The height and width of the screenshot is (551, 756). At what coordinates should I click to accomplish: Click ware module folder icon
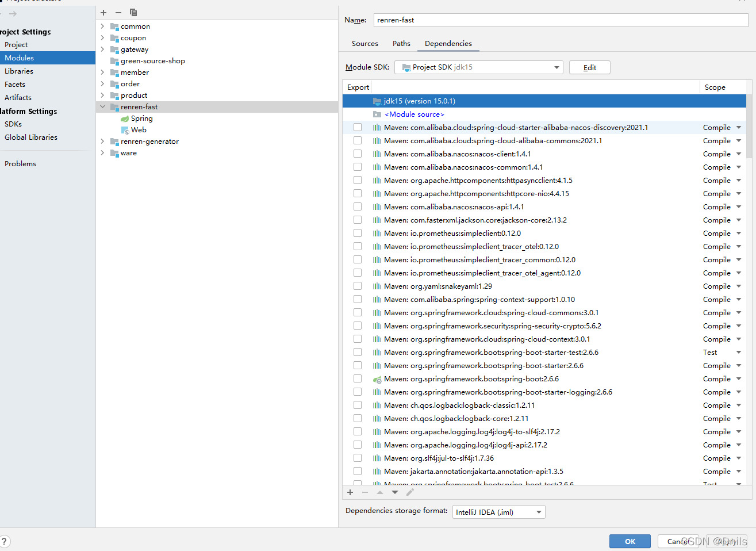click(114, 153)
